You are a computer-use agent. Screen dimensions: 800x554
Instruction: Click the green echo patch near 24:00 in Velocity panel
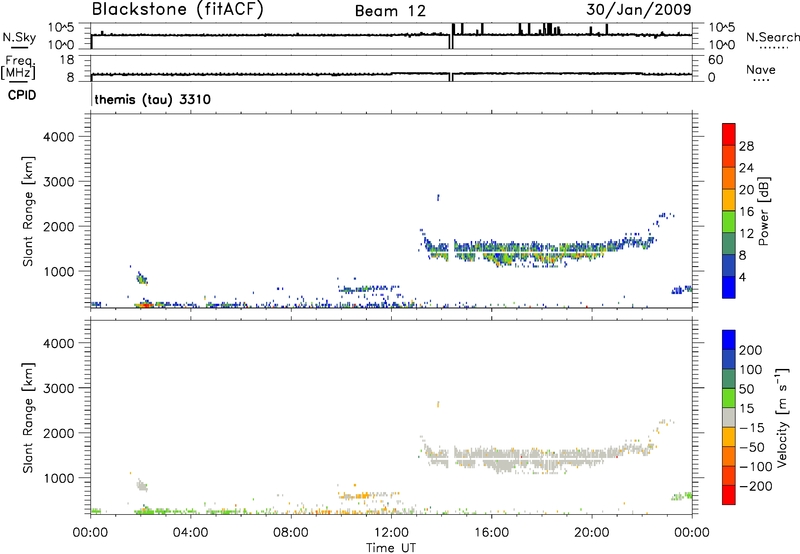pos(682,496)
